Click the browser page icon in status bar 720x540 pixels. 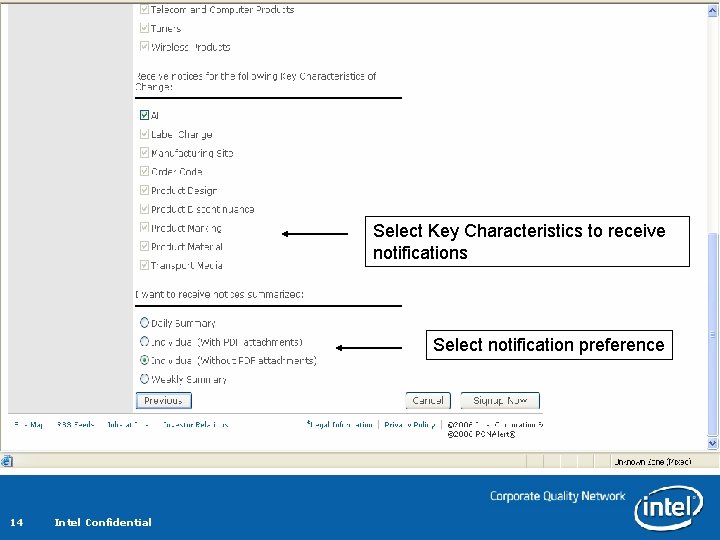pos(7,461)
